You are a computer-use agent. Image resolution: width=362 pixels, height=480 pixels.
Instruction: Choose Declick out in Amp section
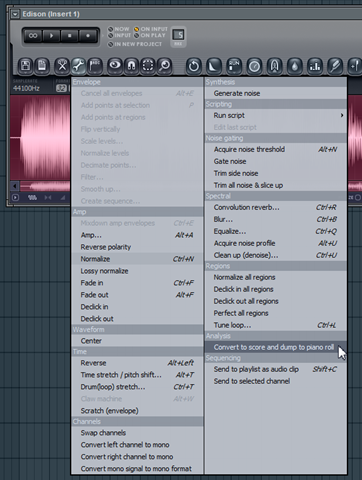(137, 319)
